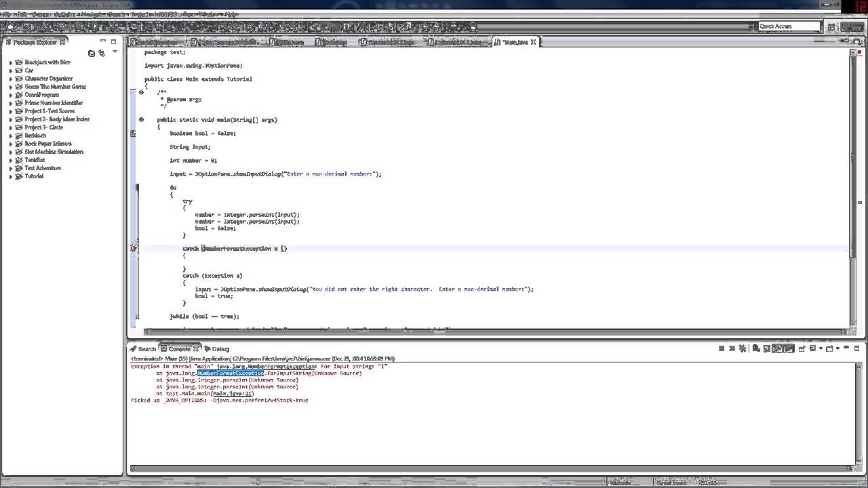Viewport: 868px width, 488px height.
Task: Select the Text Adventure project
Action: coord(43,168)
